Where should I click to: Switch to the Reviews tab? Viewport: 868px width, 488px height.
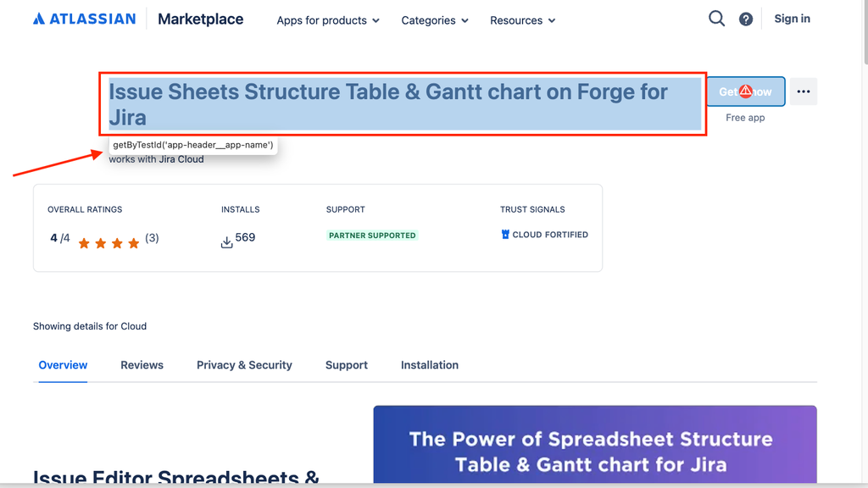pyautogui.click(x=142, y=365)
